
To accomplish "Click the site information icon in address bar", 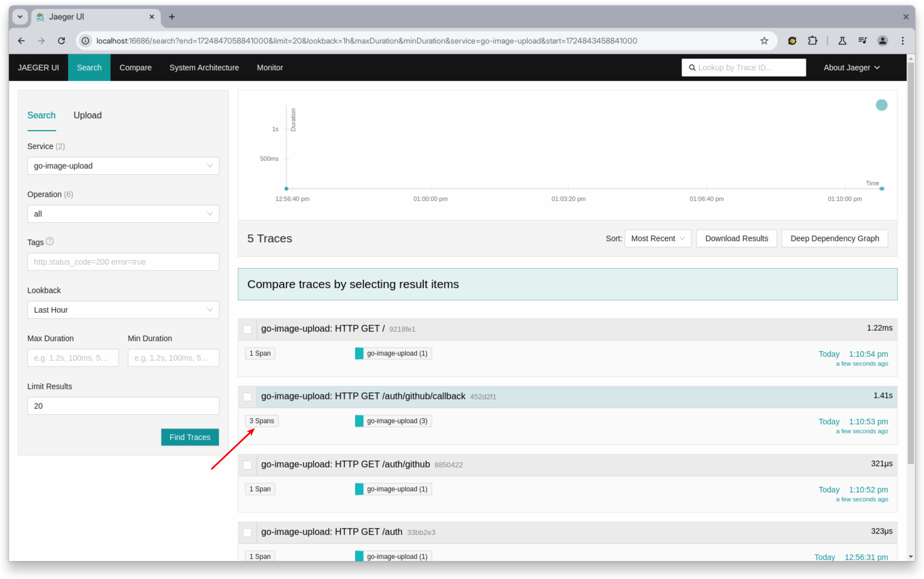I will [85, 40].
